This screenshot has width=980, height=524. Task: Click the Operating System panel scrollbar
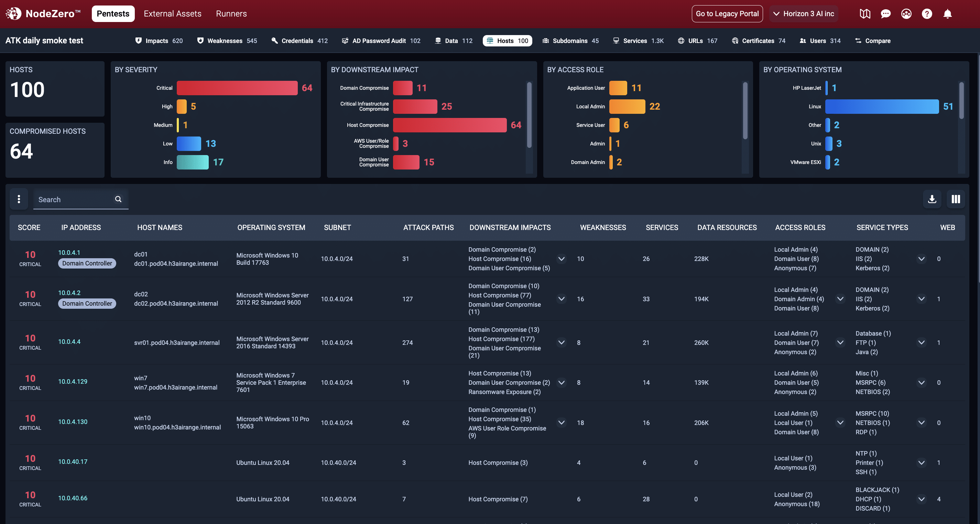click(961, 101)
